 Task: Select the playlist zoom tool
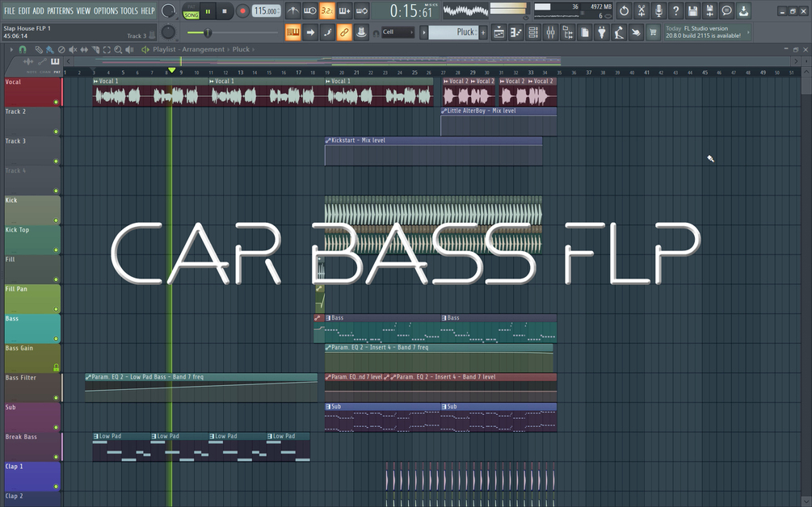coord(118,50)
